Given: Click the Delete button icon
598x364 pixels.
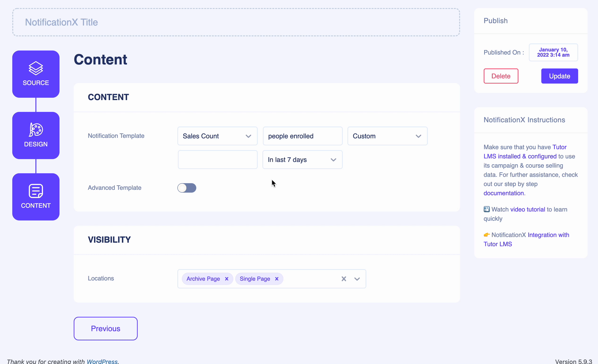Looking at the screenshot, I should tap(501, 76).
